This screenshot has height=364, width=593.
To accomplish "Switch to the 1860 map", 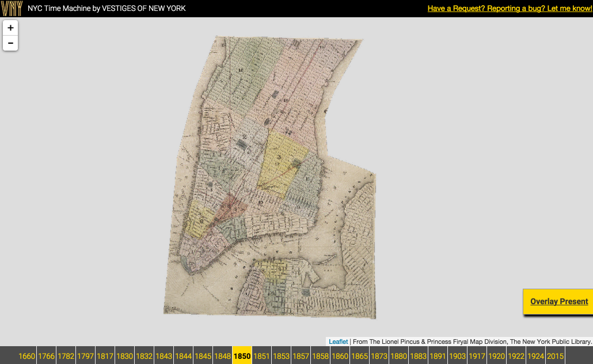I will click(340, 356).
